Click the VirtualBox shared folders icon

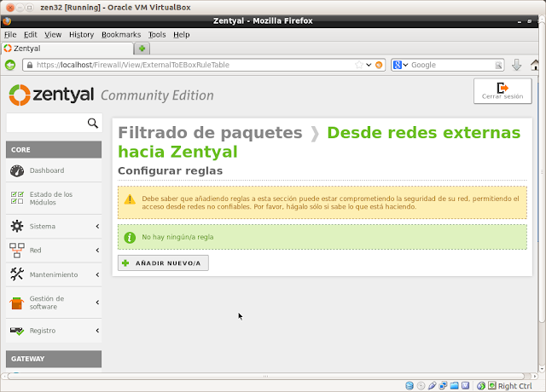pyautogui.click(x=454, y=385)
